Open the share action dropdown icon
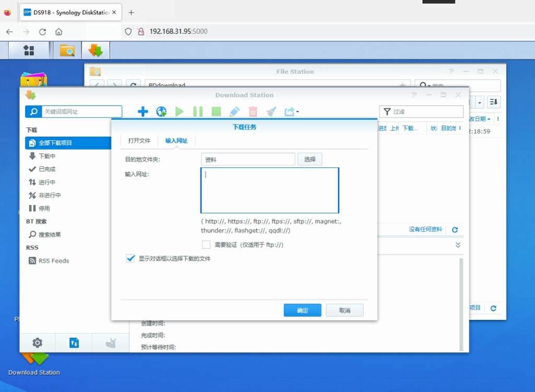Screen dimensions: 535x392 [x=292, y=111]
